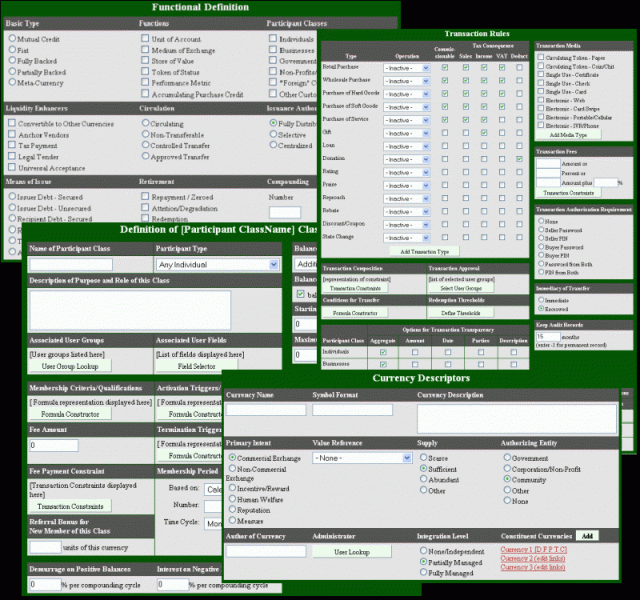Check Universal Acceptance option

(12, 167)
